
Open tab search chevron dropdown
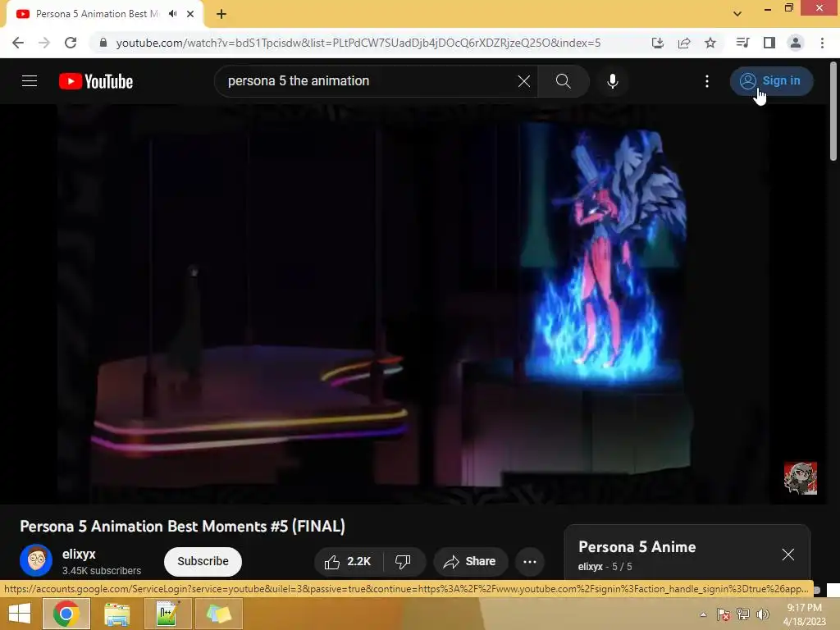[737, 13]
